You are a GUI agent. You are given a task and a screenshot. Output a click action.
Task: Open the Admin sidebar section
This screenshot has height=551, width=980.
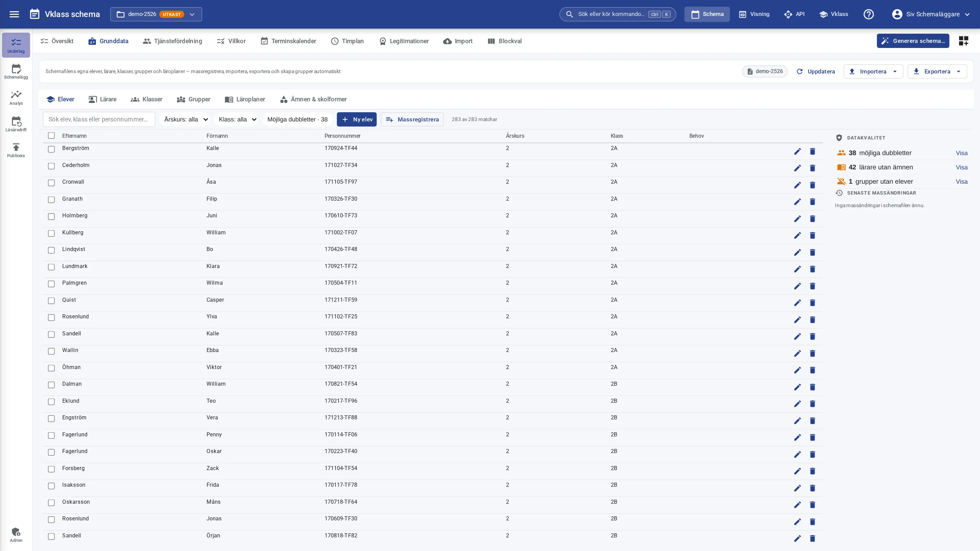tap(16, 535)
